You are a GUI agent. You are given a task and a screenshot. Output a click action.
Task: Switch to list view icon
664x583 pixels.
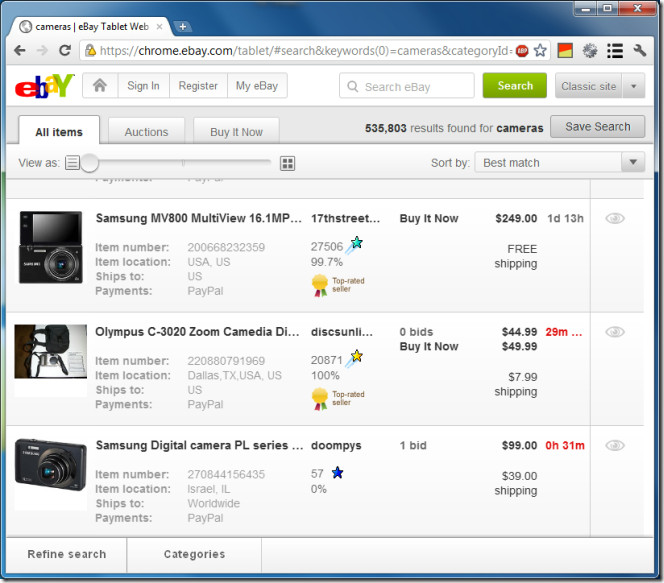point(72,163)
